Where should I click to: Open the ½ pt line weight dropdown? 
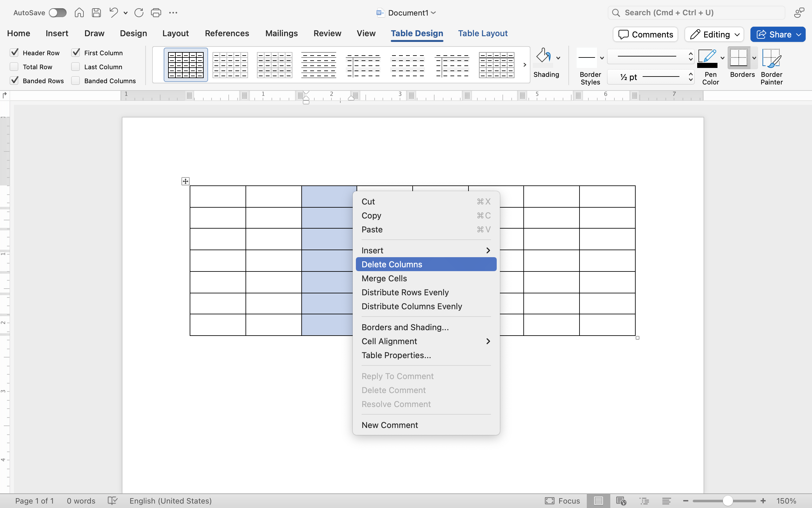point(651,77)
